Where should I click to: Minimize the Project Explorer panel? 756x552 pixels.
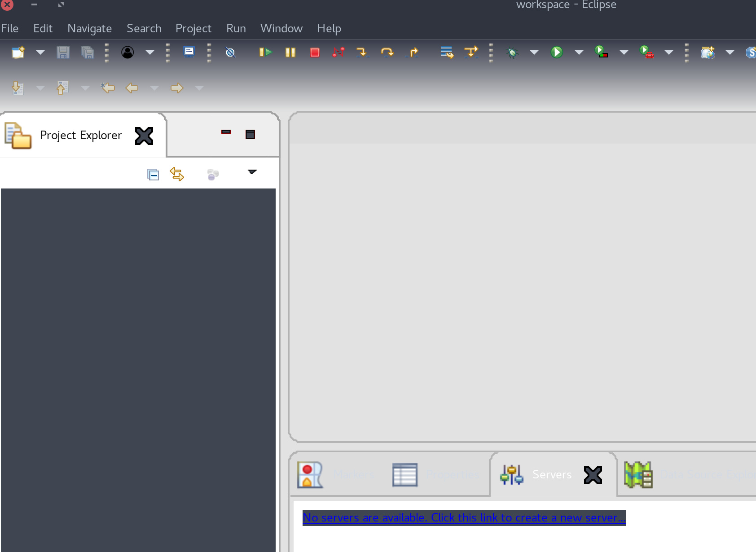point(226,132)
